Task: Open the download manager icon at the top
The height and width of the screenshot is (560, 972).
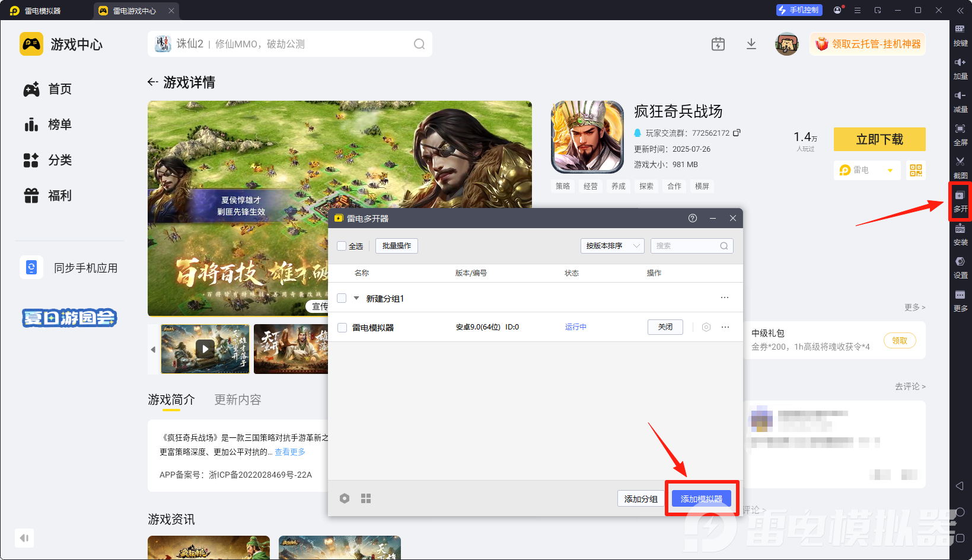Action: pos(751,44)
